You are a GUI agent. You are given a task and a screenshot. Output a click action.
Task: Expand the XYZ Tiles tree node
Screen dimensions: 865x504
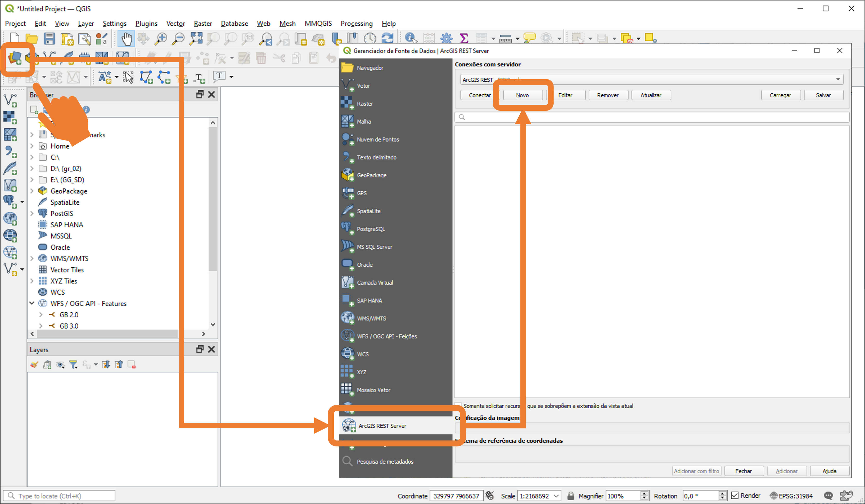coord(32,281)
